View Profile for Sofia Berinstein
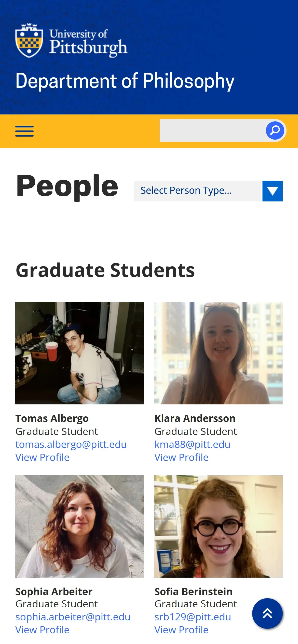This screenshot has width=298, height=644. tap(181, 630)
